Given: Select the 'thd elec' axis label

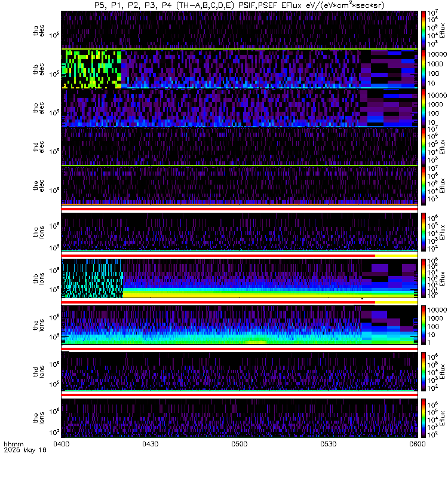Looking at the screenshot, I should pos(38,146).
